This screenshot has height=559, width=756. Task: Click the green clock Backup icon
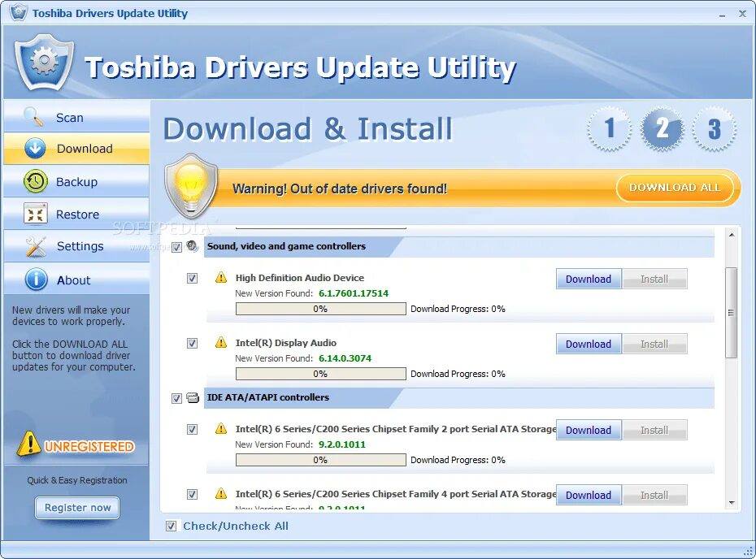35,182
